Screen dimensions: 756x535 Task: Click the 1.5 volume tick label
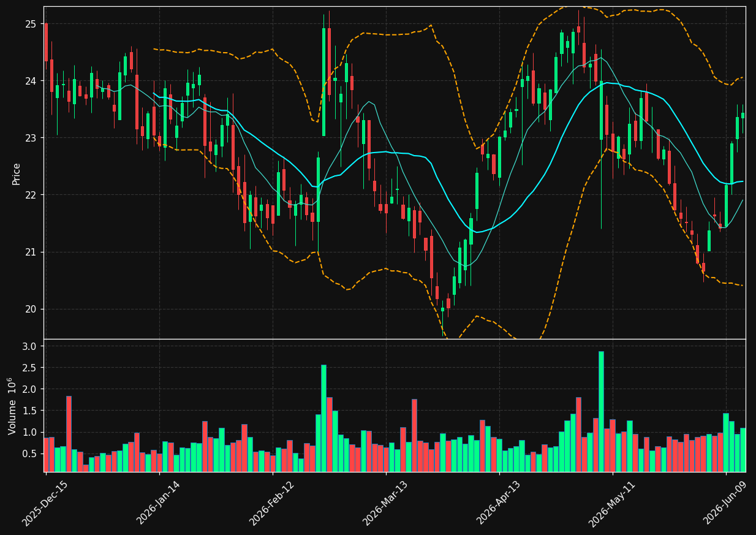(x=29, y=411)
